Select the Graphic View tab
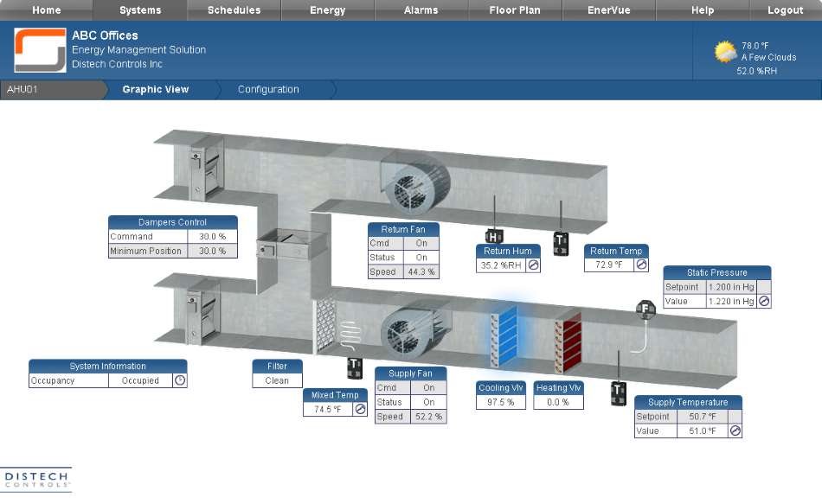Screen dimensions: 822x504 point(156,90)
